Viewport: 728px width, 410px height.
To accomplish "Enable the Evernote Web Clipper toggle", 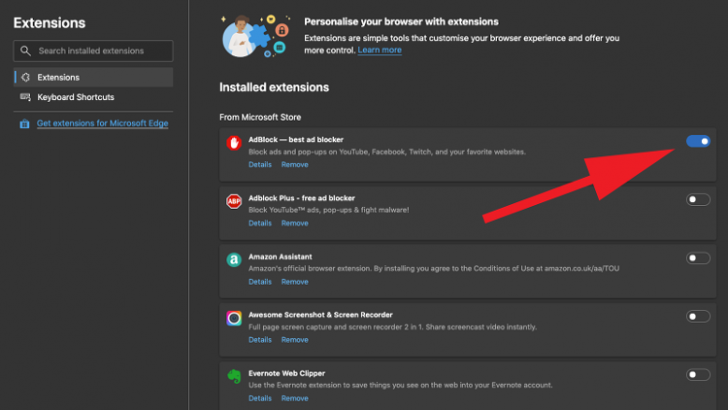I will pyautogui.click(x=698, y=375).
